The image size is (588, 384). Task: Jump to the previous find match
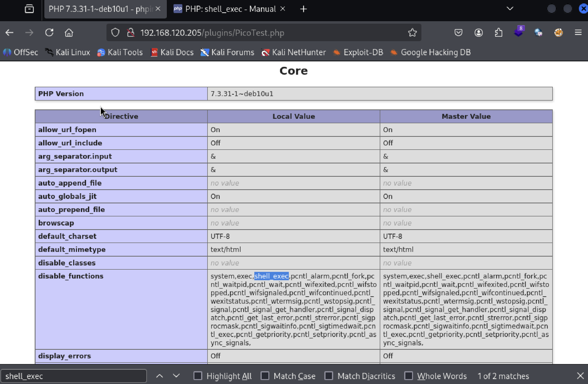pos(160,376)
